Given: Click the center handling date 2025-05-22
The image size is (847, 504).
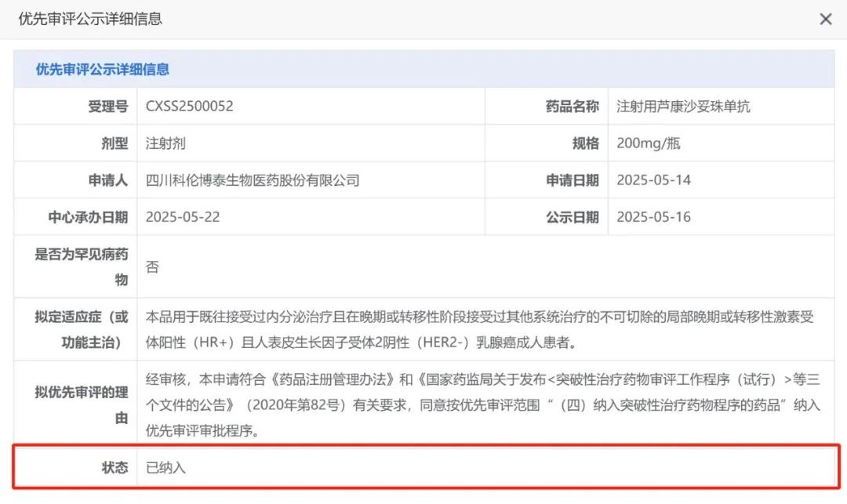Looking at the screenshot, I should [x=183, y=217].
